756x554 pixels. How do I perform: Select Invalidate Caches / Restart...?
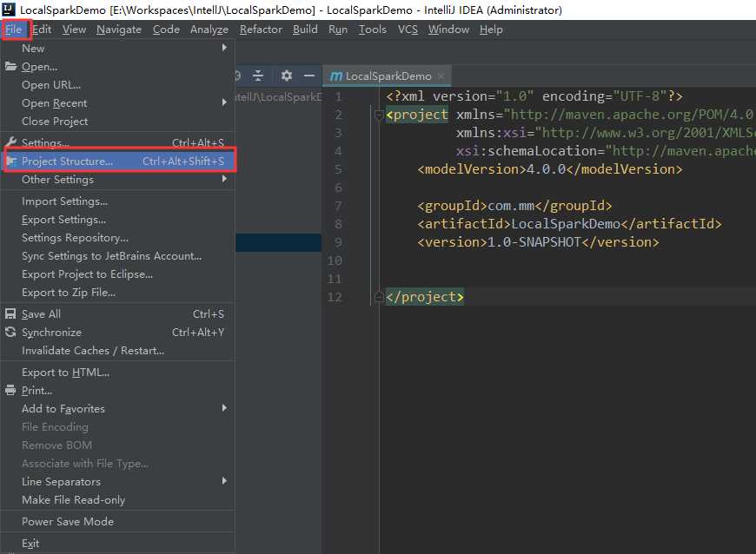tap(117, 350)
